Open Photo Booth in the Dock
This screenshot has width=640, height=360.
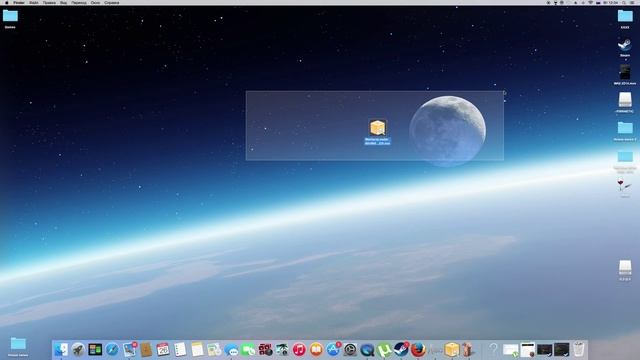(x=265, y=349)
